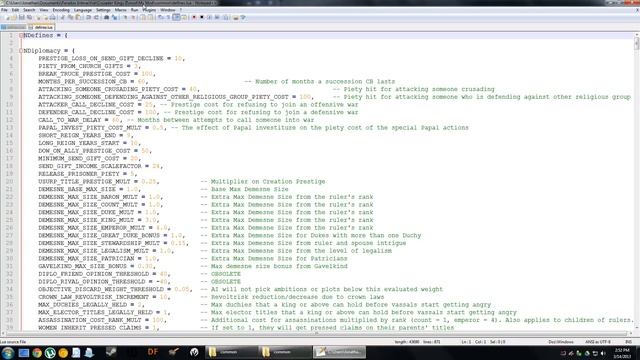Open the Search menu
The width and height of the screenshot is (640, 360).
pos(29,10)
